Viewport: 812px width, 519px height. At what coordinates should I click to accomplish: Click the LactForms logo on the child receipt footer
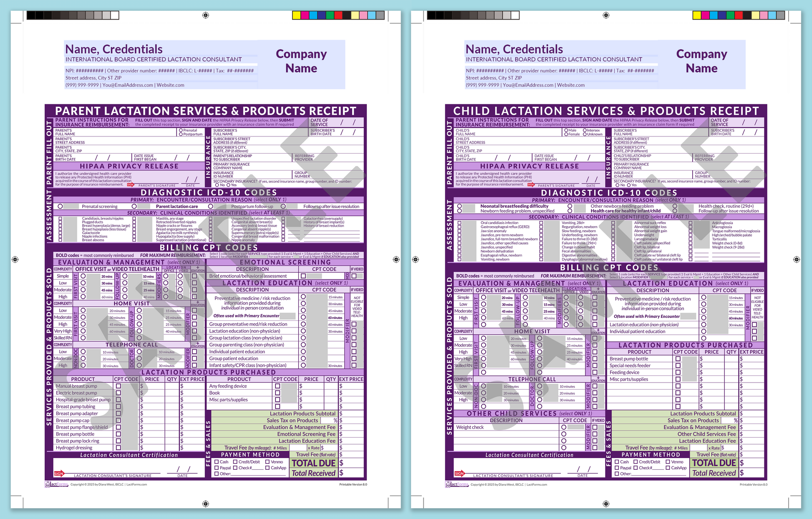pyautogui.click(x=458, y=484)
